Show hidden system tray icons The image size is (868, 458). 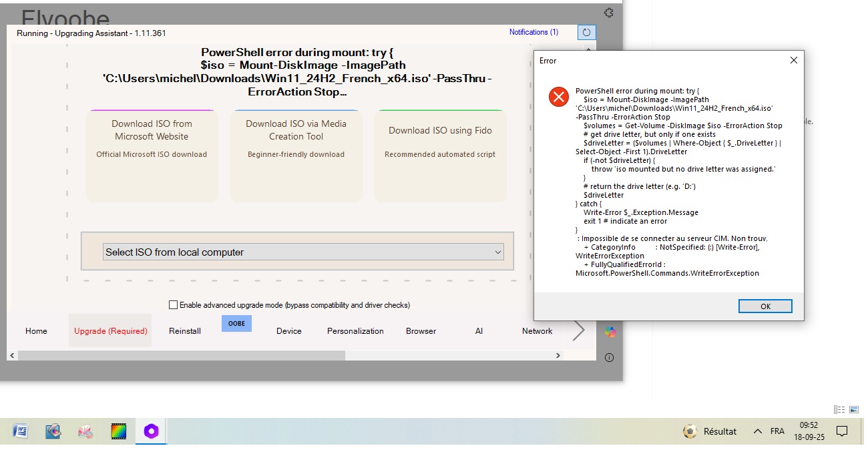point(757,431)
